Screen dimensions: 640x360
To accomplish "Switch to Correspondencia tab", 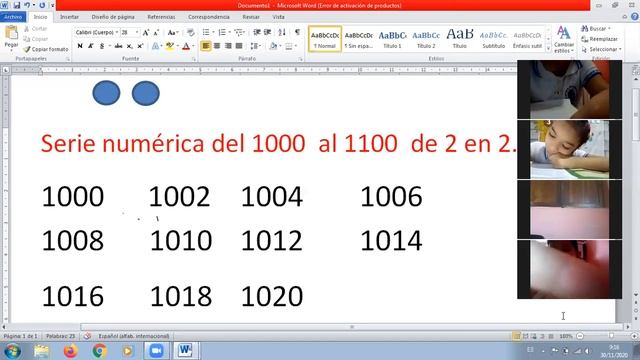I will (209, 17).
